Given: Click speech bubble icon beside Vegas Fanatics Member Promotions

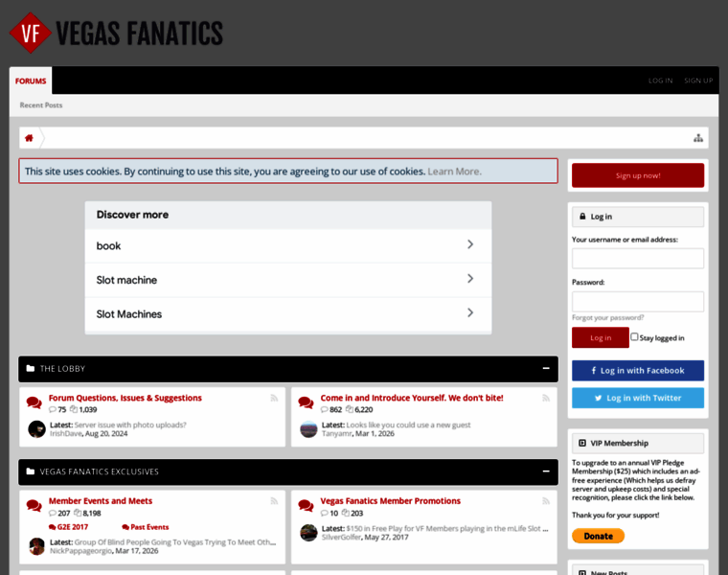Looking at the screenshot, I should (306, 506).
